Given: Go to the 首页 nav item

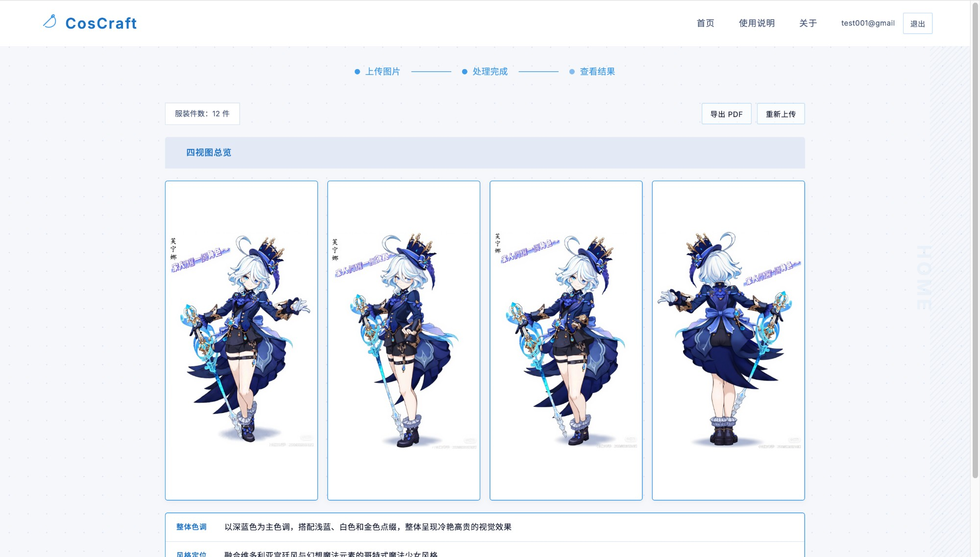Looking at the screenshot, I should point(705,23).
